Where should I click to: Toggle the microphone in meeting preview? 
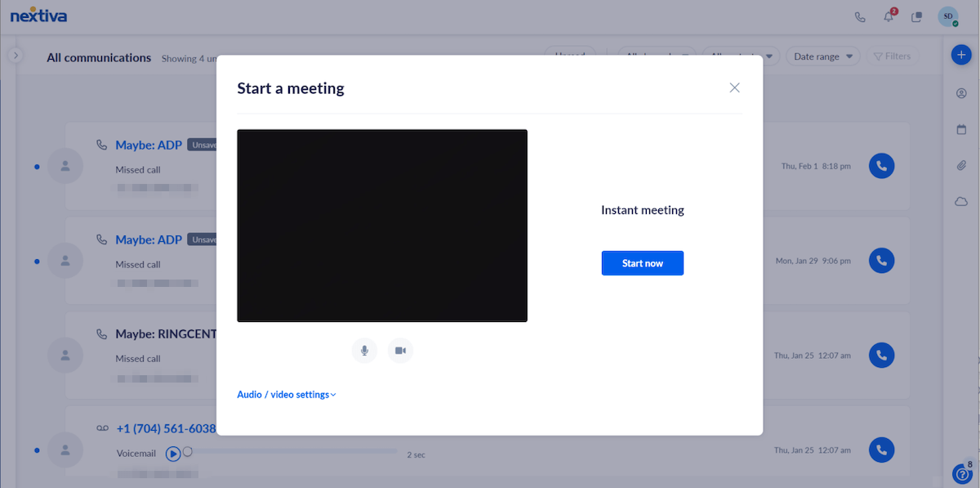[x=364, y=351]
